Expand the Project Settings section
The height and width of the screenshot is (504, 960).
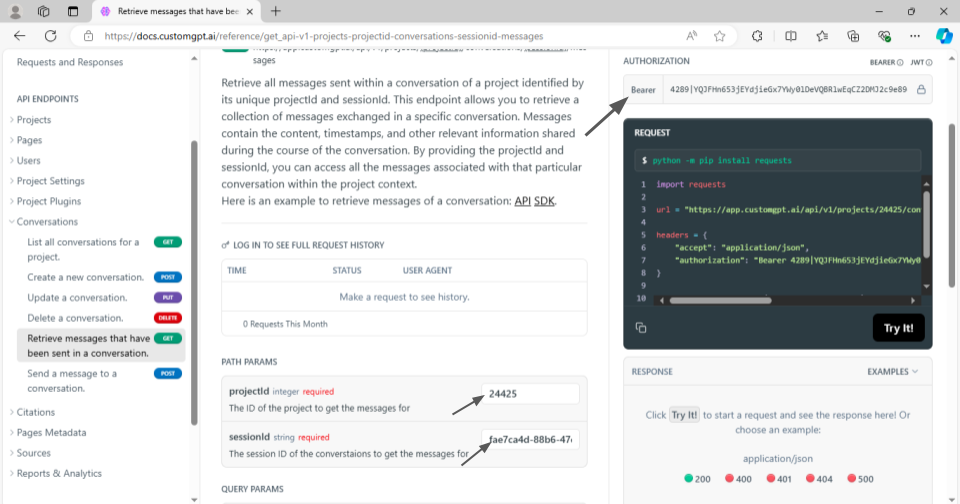51,181
